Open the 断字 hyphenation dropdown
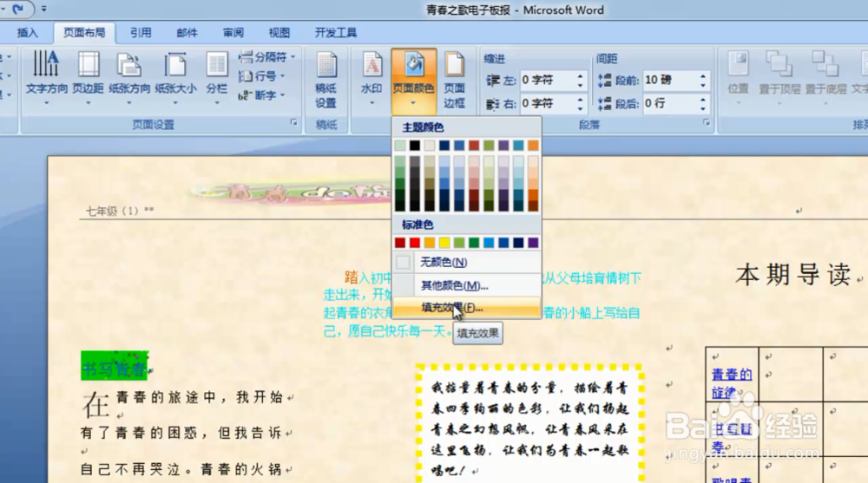868x483 pixels. [x=262, y=95]
